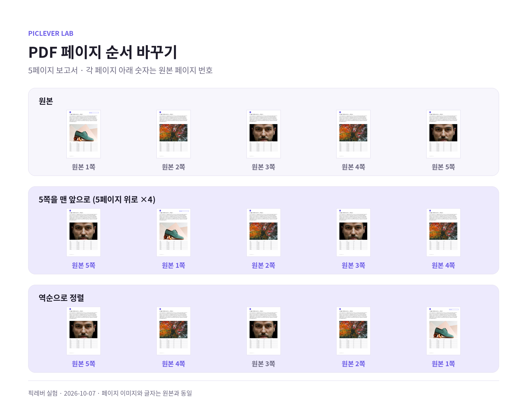Click middle page thumbnail in 역순으로 정렬 row

point(263,331)
